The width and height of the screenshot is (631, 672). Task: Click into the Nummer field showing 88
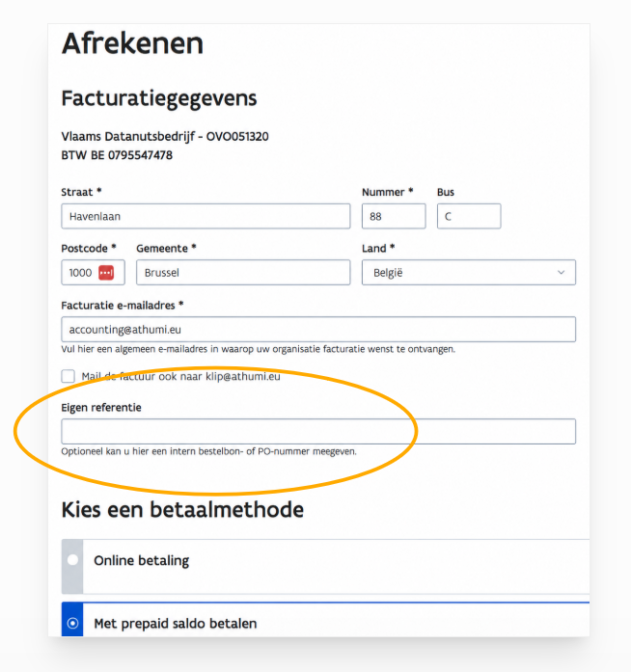click(x=394, y=216)
